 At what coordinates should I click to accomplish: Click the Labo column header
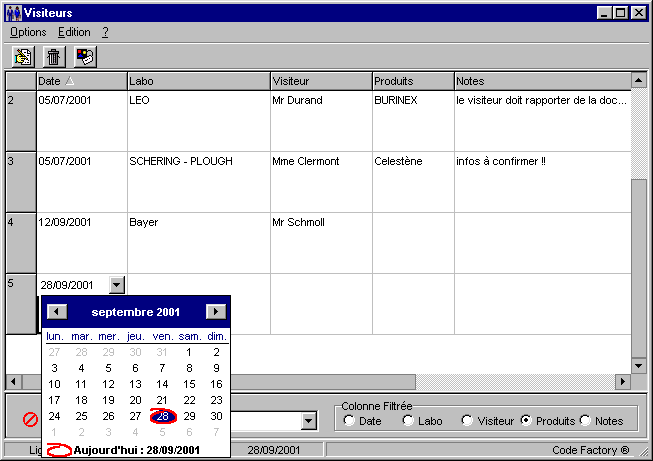tap(199, 81)
